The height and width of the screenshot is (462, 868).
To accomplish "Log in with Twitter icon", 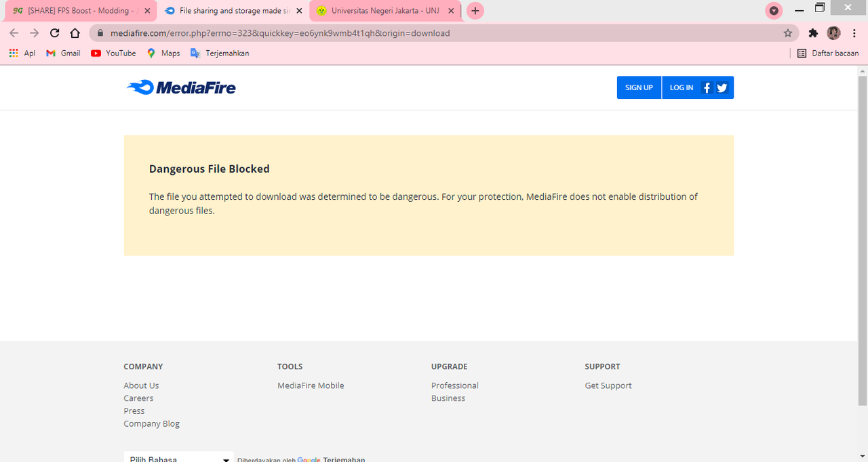I will 722,87.
